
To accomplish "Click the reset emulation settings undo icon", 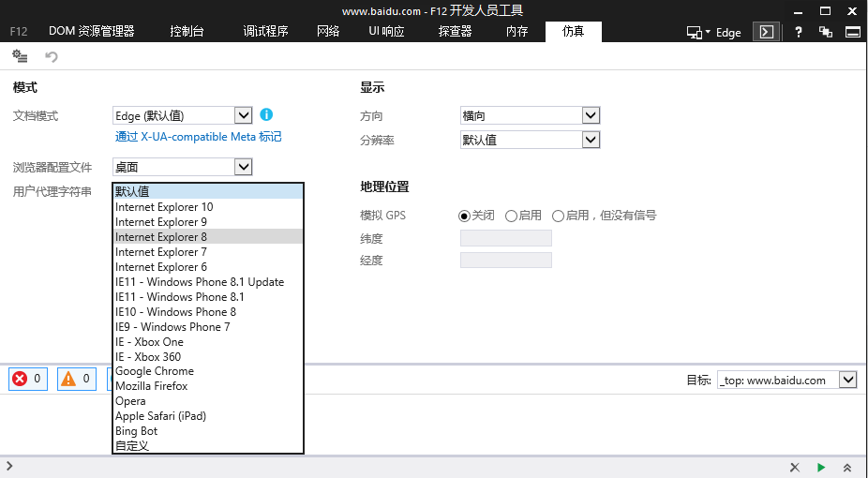I will coord(51,56).
